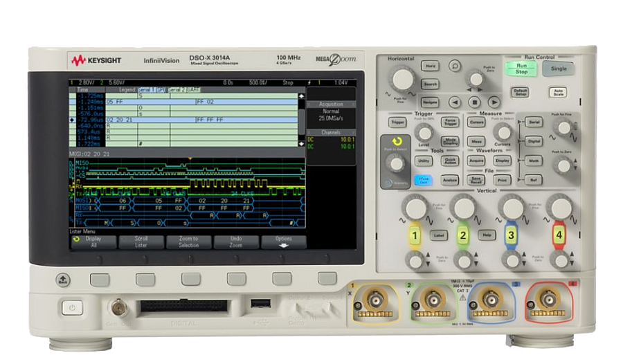Click the Navigate key
This screenshot has height=364, width=623.
click(430, 102)
